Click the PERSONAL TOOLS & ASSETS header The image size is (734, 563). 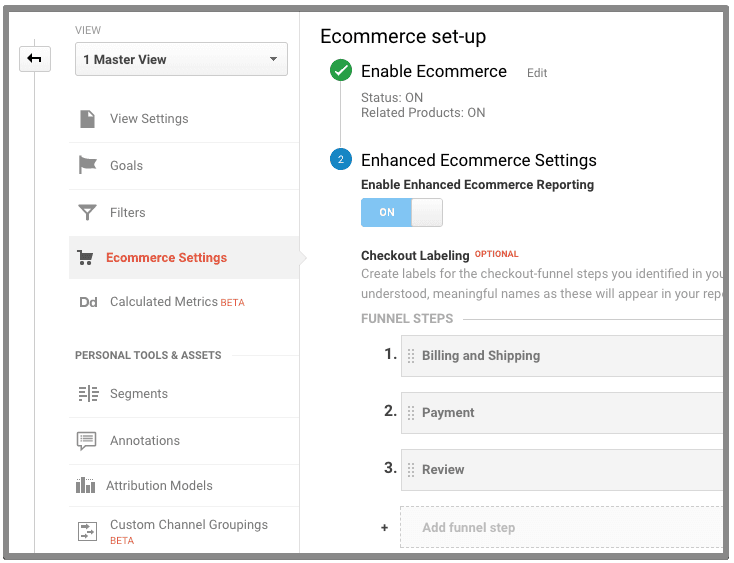click(148, 355)
